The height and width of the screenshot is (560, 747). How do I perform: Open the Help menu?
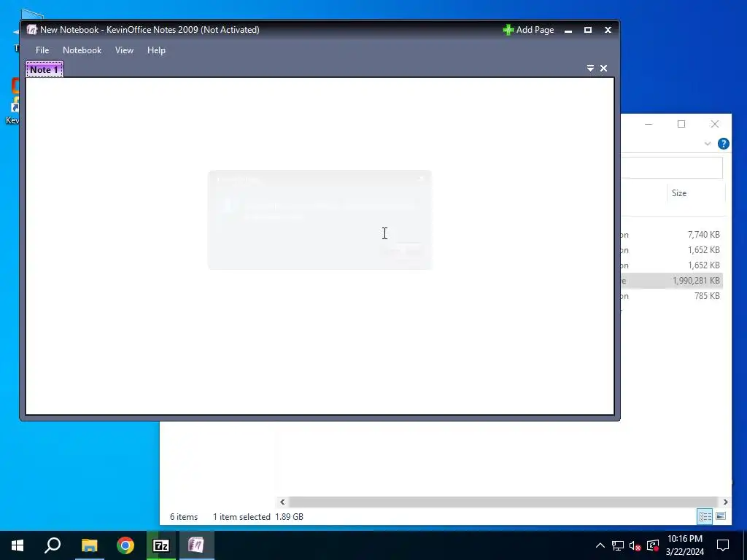click(x=156, y=50)
